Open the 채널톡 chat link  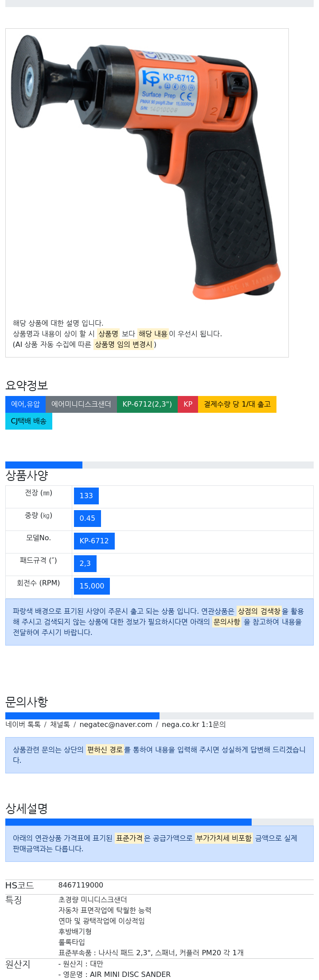click(60, 725)
